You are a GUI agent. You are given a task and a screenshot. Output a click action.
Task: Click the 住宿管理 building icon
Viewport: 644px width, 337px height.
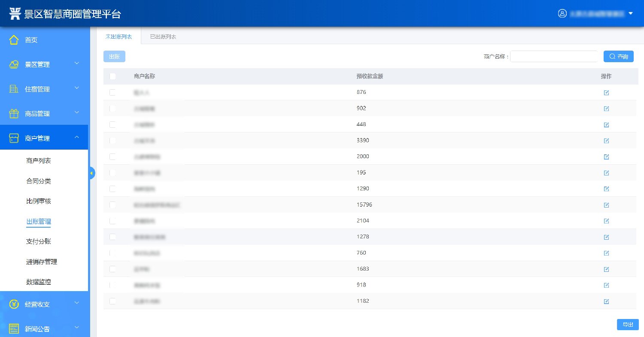tap(14, 89)
